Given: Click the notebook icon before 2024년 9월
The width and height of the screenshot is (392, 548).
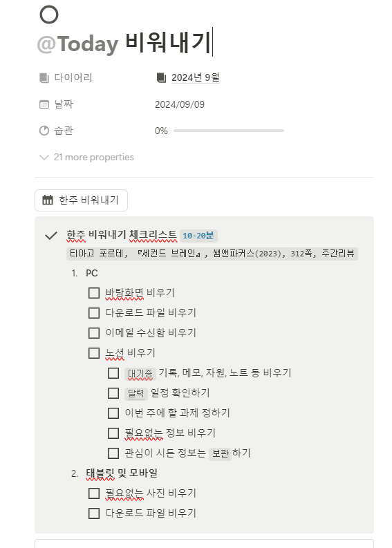Looking at the screenshot, I should [161, 77].
